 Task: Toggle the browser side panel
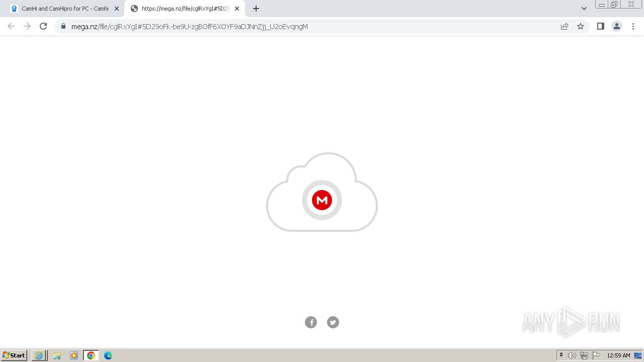pos(600,26)
